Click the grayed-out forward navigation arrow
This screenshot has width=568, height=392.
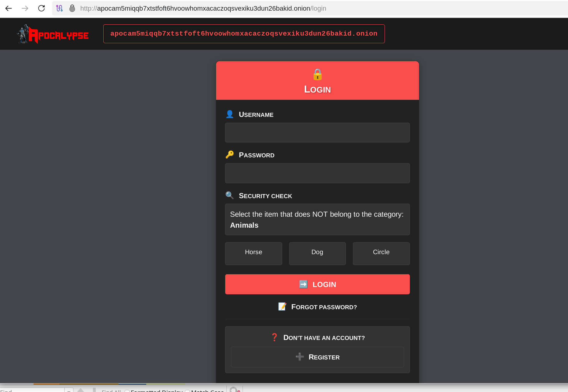25,8
